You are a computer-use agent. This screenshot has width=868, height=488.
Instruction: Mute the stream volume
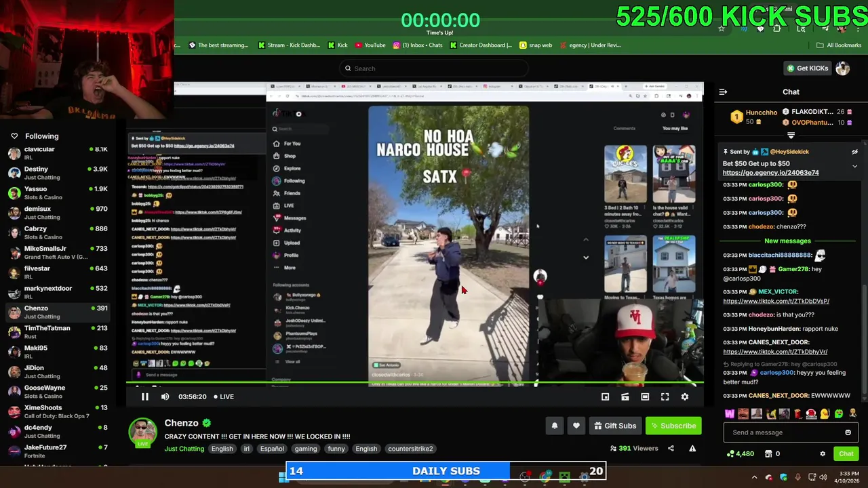click(165, 396)
